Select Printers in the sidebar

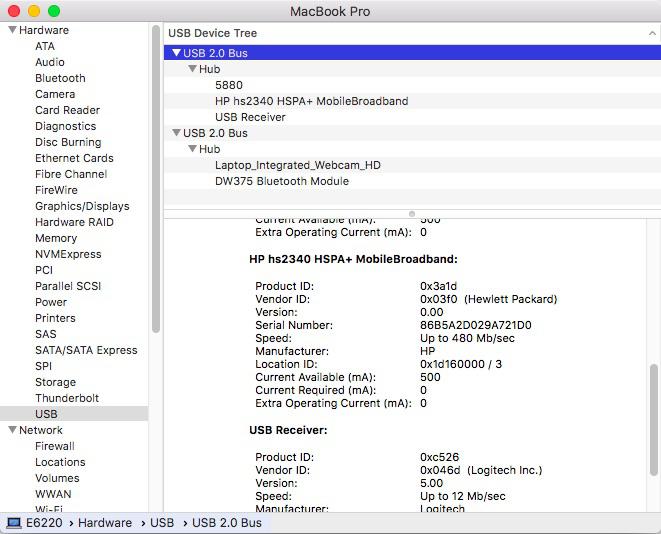[x=55, y=318]
